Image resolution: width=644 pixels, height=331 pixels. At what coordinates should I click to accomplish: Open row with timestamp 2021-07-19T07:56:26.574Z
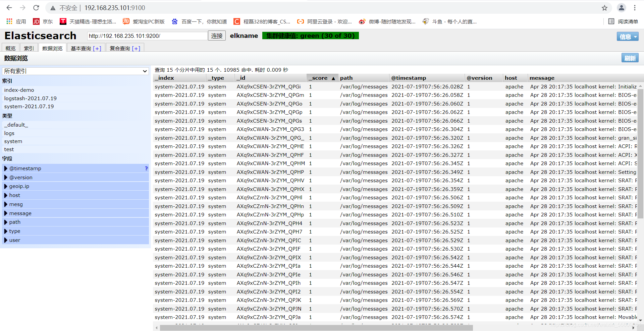[x=396, y=317]
